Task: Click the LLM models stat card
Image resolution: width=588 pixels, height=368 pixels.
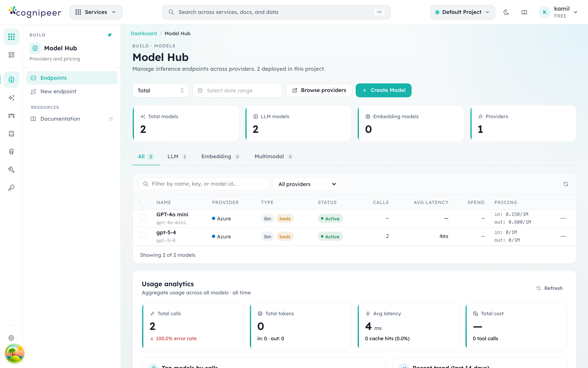Action: [x=298, y=123]
